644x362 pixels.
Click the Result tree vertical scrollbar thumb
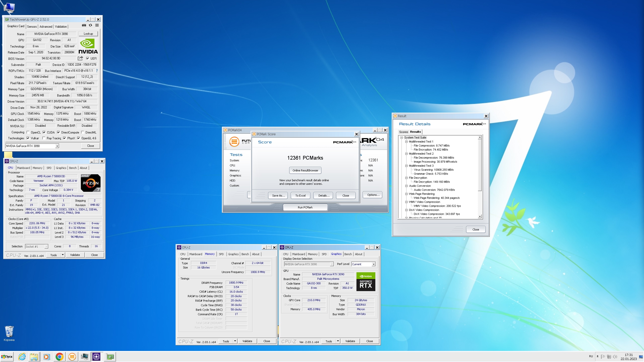pos(480,165)
